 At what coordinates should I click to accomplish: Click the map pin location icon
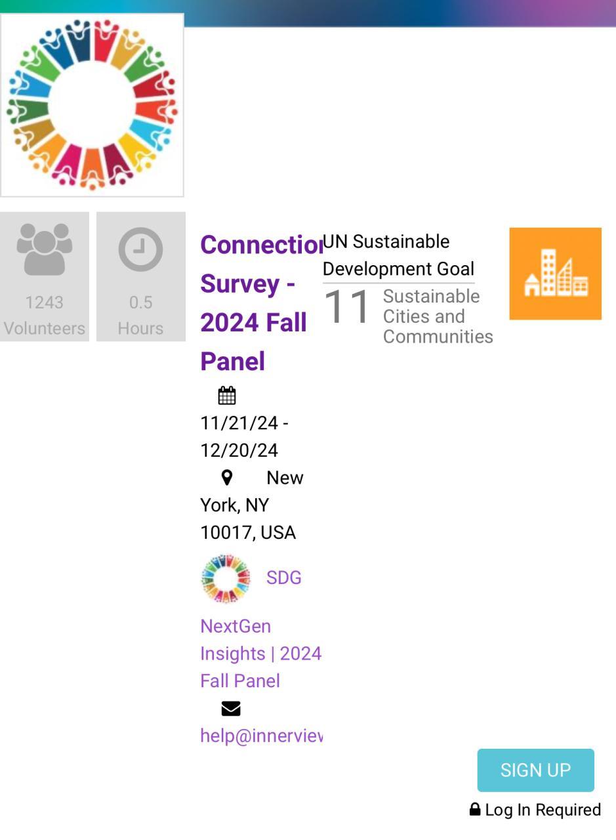point(227,478)
